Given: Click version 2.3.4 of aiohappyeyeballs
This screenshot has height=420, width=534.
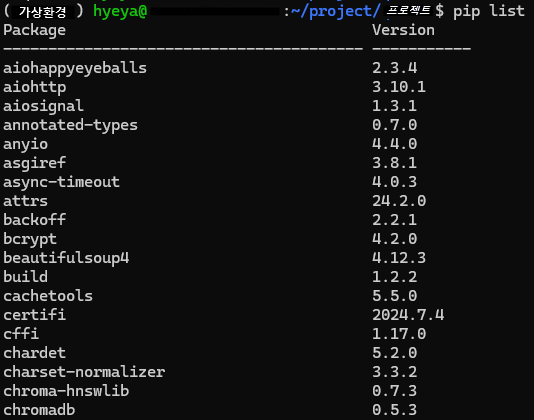Looking at the screenshot, I should [394, 68].
